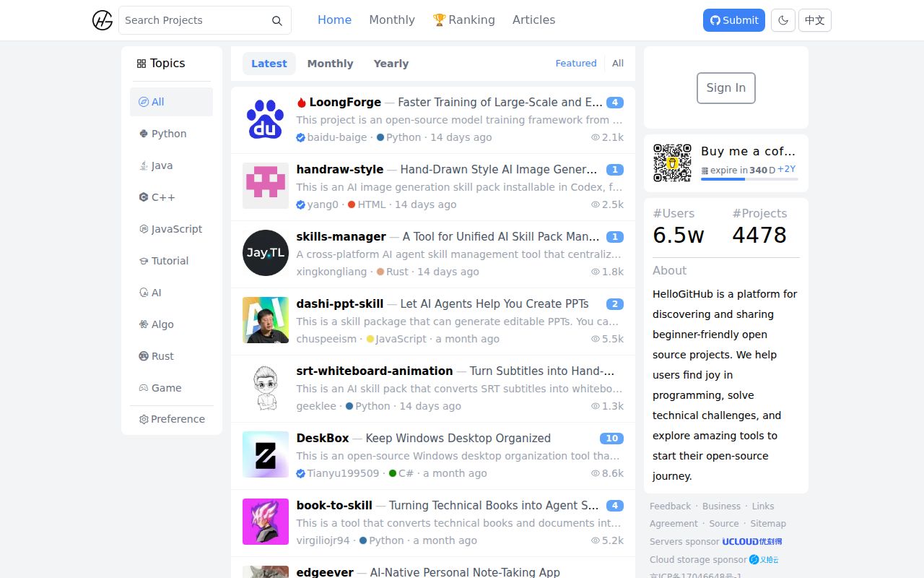This screenshot has height=578, width=924.
Task: Select the All topics filter
Action: (x=171, y=102)
